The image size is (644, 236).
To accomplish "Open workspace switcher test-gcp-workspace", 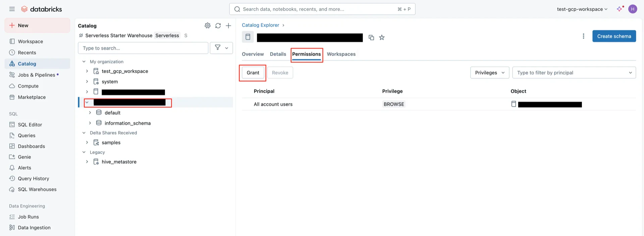I will (582, 9).
